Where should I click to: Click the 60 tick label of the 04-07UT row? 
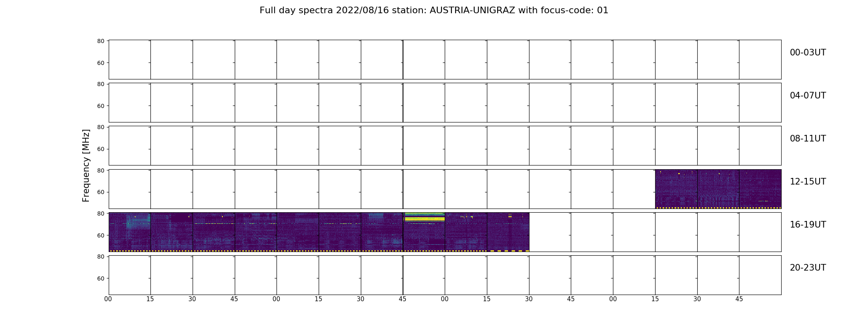100,106
